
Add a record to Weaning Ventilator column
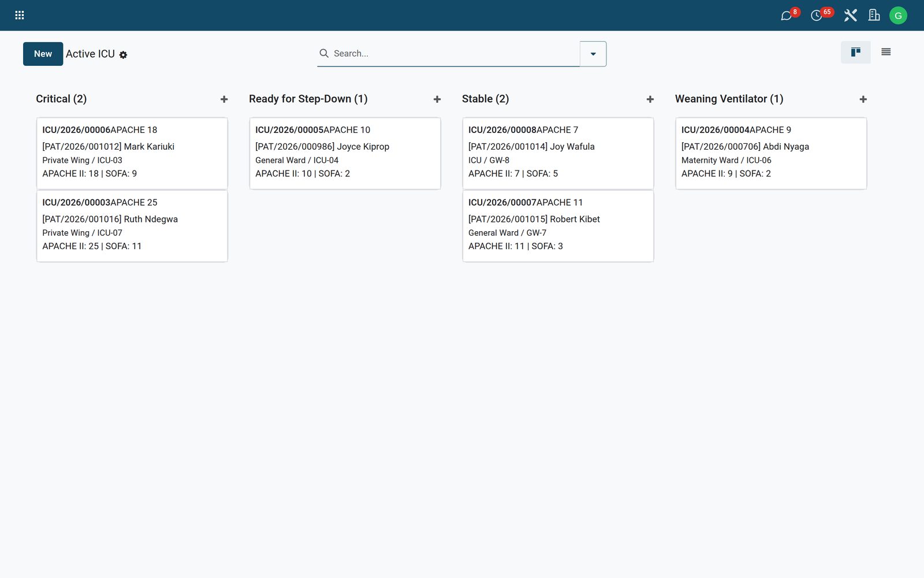coord(863,99)
